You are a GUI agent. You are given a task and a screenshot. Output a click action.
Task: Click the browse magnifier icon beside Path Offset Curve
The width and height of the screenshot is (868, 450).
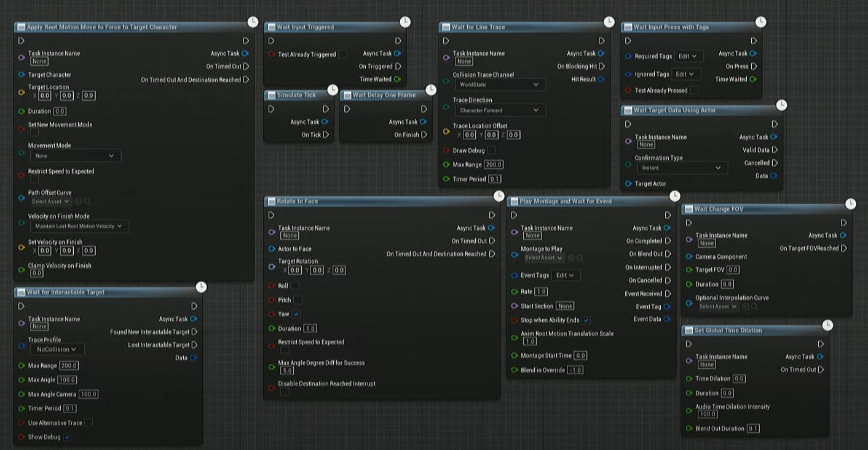(x=87, y=202)
